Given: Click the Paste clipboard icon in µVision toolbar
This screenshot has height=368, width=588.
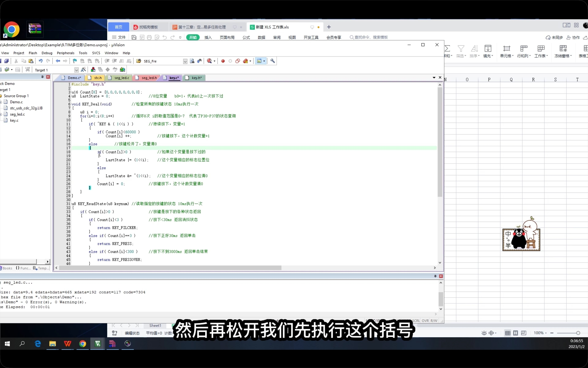Looking at the screenshot, I should pos(31,61).
